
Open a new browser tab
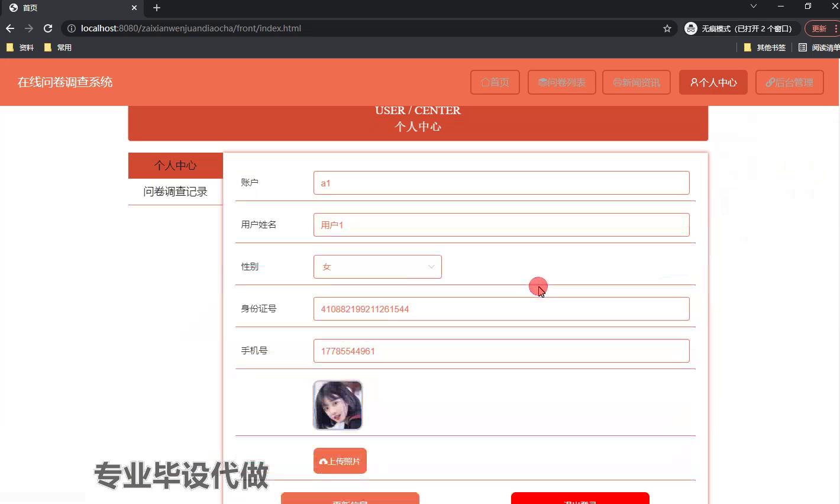[157, 8]
